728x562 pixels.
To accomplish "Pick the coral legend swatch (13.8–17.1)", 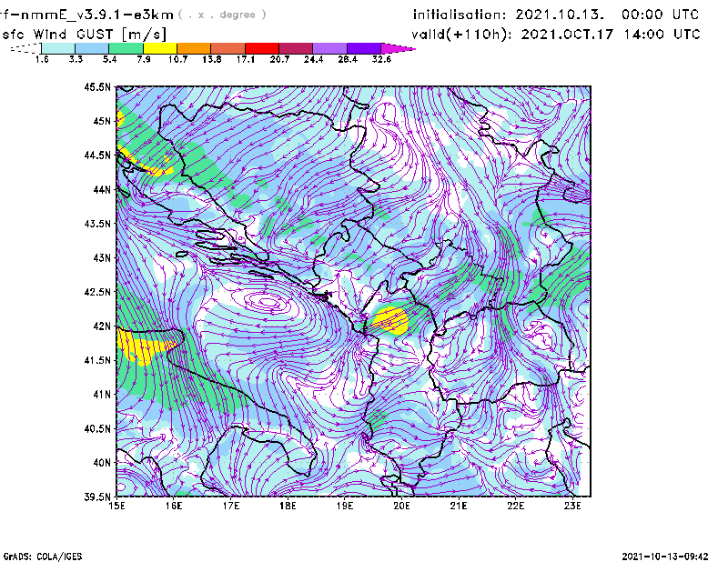I will tap(228, 48).
